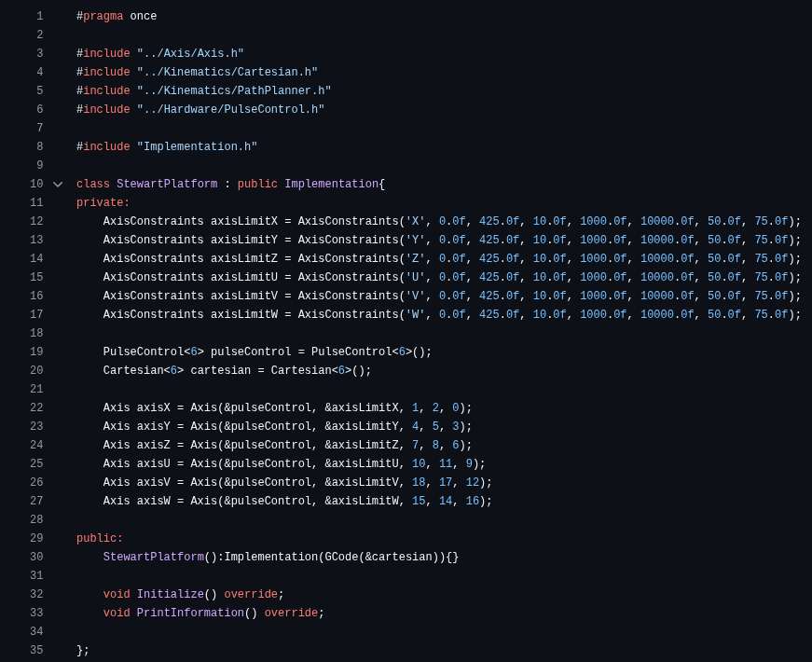
Task: Click the "../Kinematics/PathPlanner.h" include path
Action: coord(234,90)
